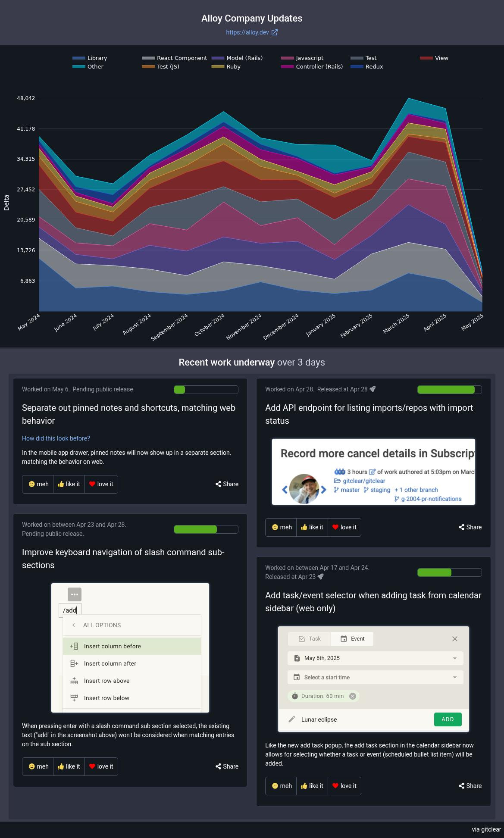The width and height of the screenshot is (504, 838).
Task: Hide the Redux series via legend
Action: click(367, 67)
